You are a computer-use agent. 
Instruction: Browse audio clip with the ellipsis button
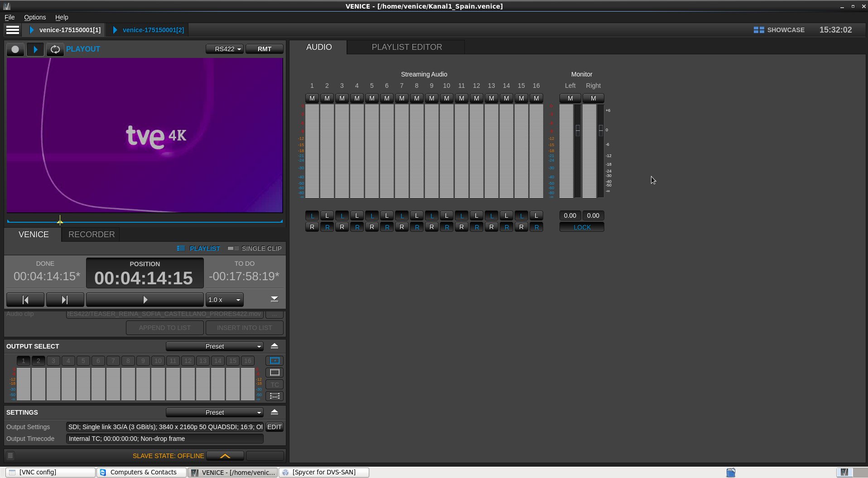tap(275, 314)
